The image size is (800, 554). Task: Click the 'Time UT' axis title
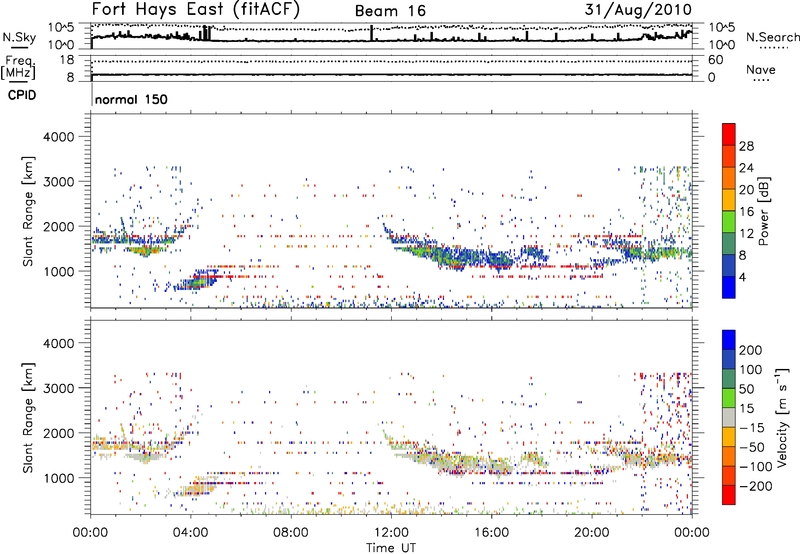[391, 548]
